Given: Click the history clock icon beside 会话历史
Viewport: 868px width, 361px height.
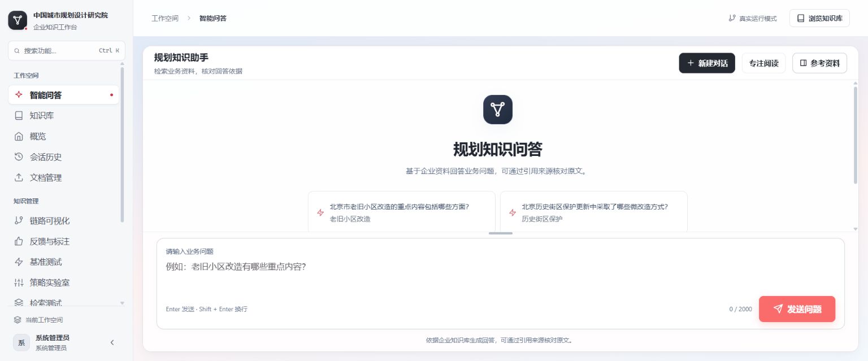Looking at the screenshot, I should pyautogui.click(x=19, y=156).
